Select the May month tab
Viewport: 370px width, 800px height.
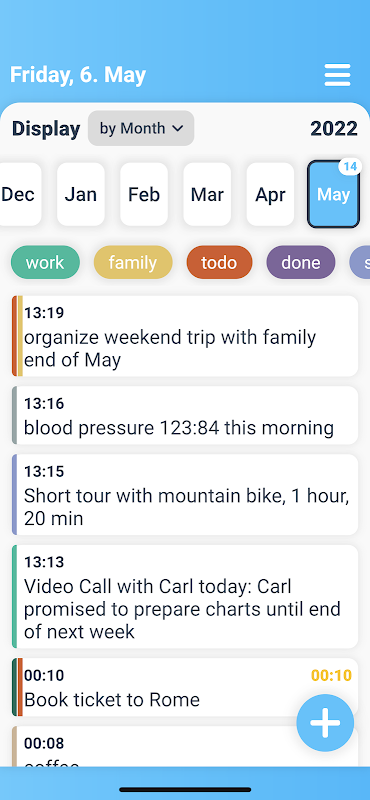[334, 194]
